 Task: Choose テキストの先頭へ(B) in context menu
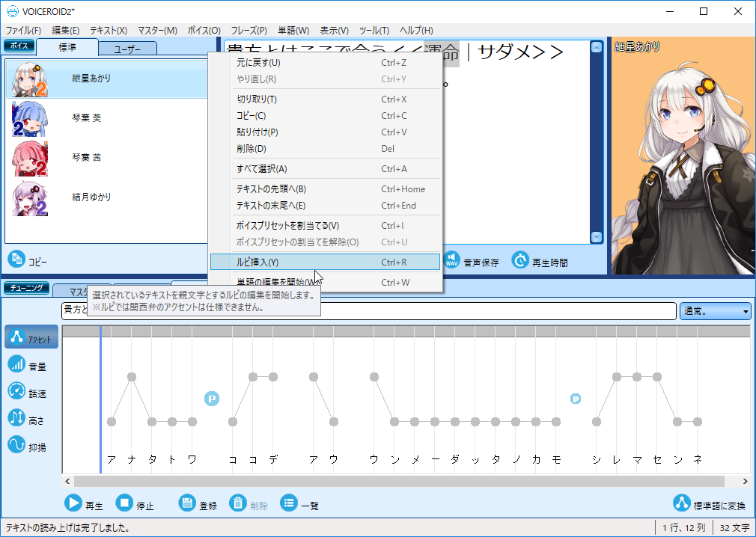point(325,188)
